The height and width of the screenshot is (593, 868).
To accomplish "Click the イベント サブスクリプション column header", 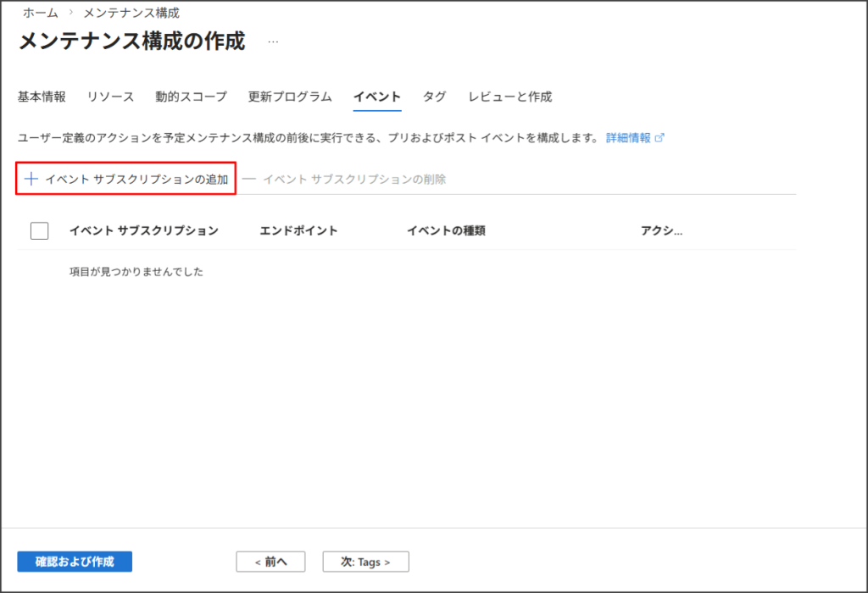I will 144,230.
